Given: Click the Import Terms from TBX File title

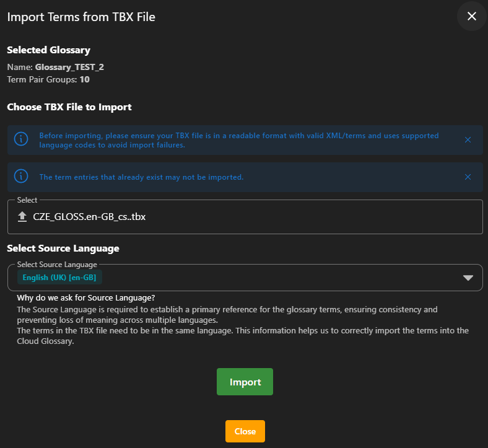Looking at the screenshot, I should pyautogui.click(x=81, y=17).
